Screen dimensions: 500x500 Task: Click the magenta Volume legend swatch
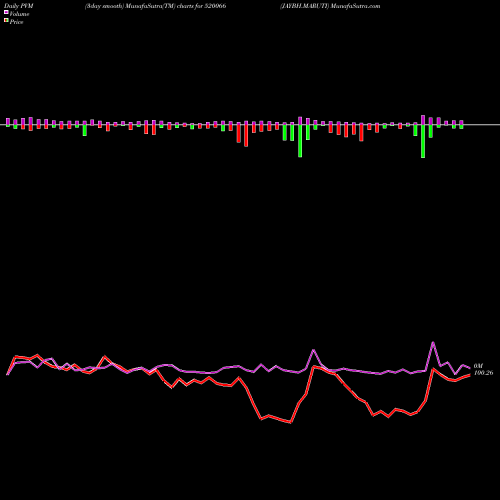coord(6,13)
